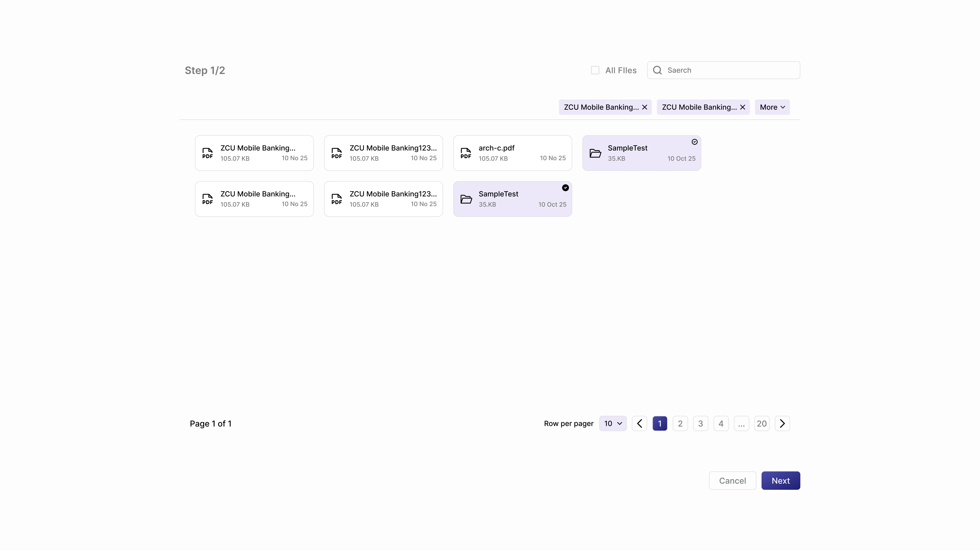Tick the All Files checkbox
Screen dimensions: 980x551
point(595,70)
